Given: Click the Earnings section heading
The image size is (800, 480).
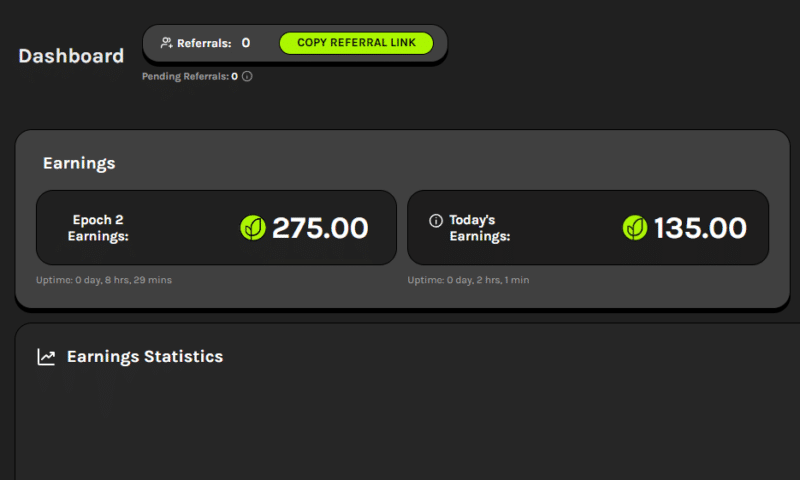Looking at the screenshot, I should (x=79, y=163).
